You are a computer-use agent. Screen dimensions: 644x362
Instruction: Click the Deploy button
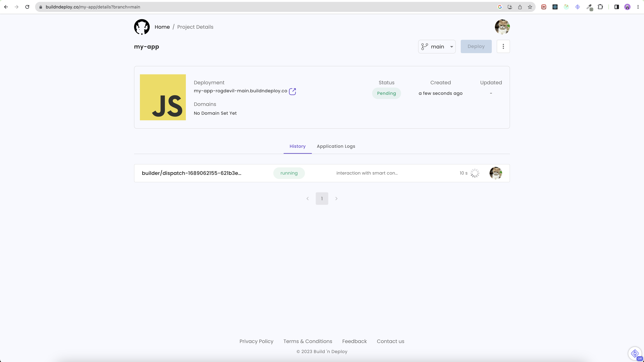476,46
